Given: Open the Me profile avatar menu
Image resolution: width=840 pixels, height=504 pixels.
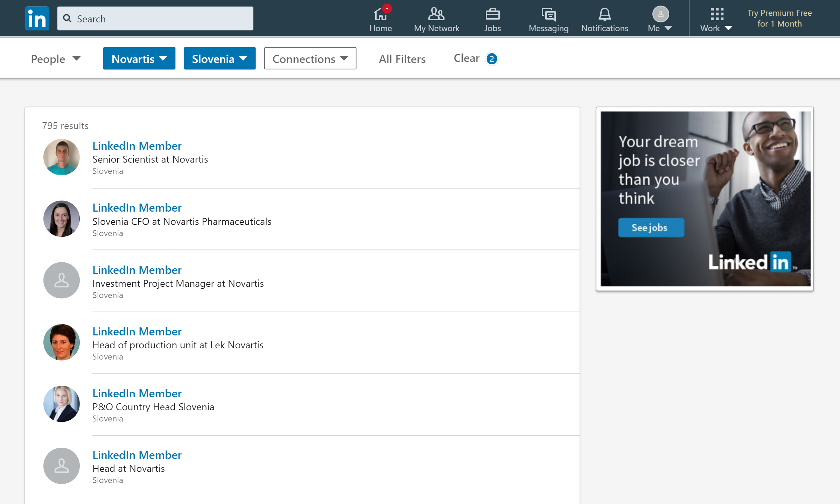Looking at the screenshot, I should pos(660,19).
